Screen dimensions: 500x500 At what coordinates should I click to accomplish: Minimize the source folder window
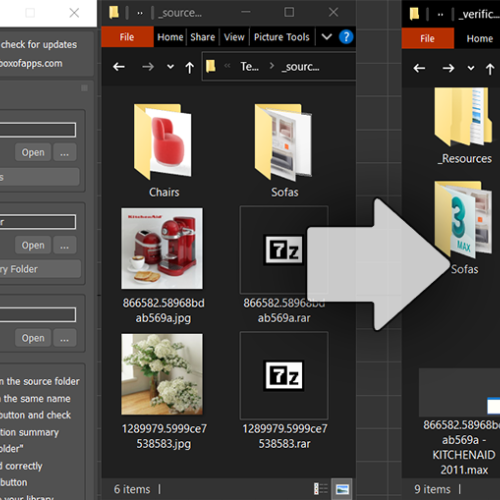click(246, 12)
